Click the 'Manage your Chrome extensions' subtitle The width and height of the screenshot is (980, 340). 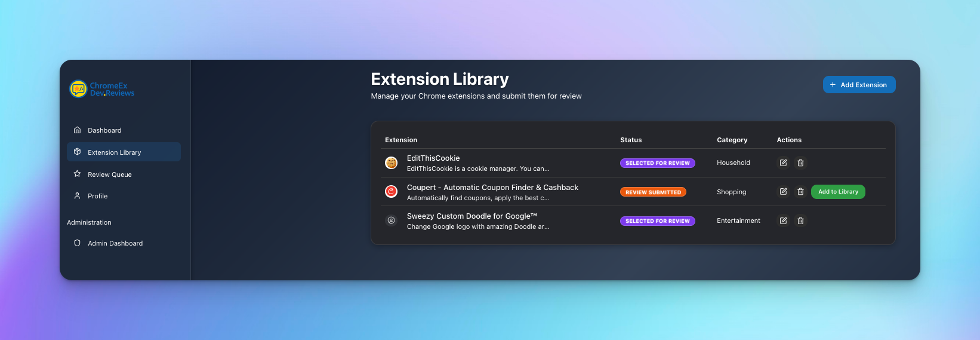(x=476, y=96)
